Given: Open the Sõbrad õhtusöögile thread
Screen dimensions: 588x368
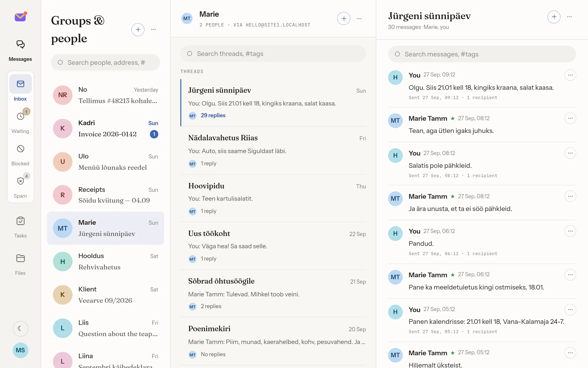Looking at the screenshot, I should coord(273,293).
